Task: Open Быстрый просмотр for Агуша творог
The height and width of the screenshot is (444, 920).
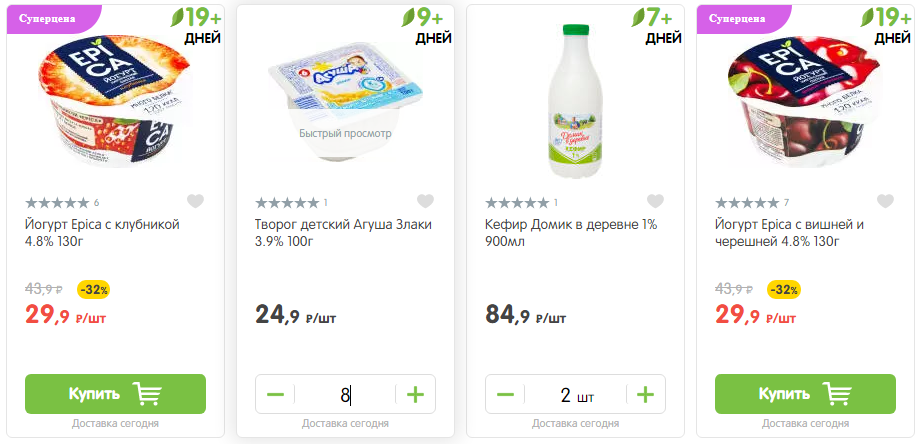Action: [x=345, y=133]
